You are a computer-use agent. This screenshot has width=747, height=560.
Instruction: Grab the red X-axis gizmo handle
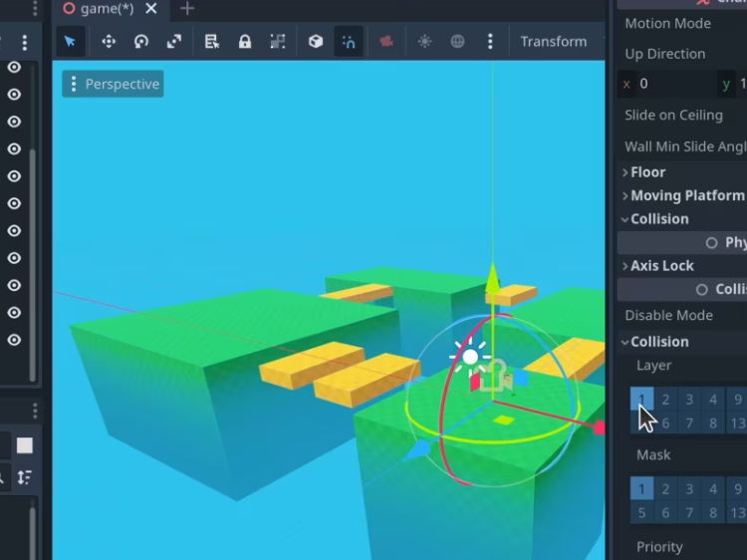coord(599,428)
